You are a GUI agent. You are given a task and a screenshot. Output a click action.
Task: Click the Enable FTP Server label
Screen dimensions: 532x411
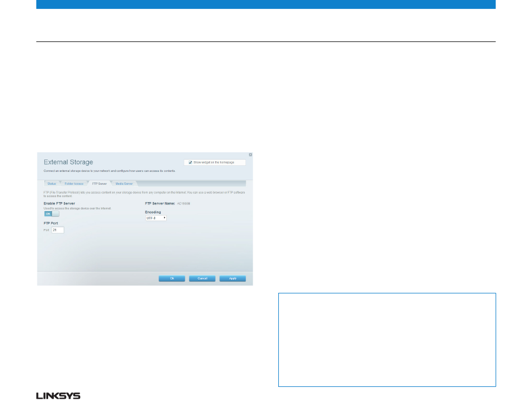59,203
